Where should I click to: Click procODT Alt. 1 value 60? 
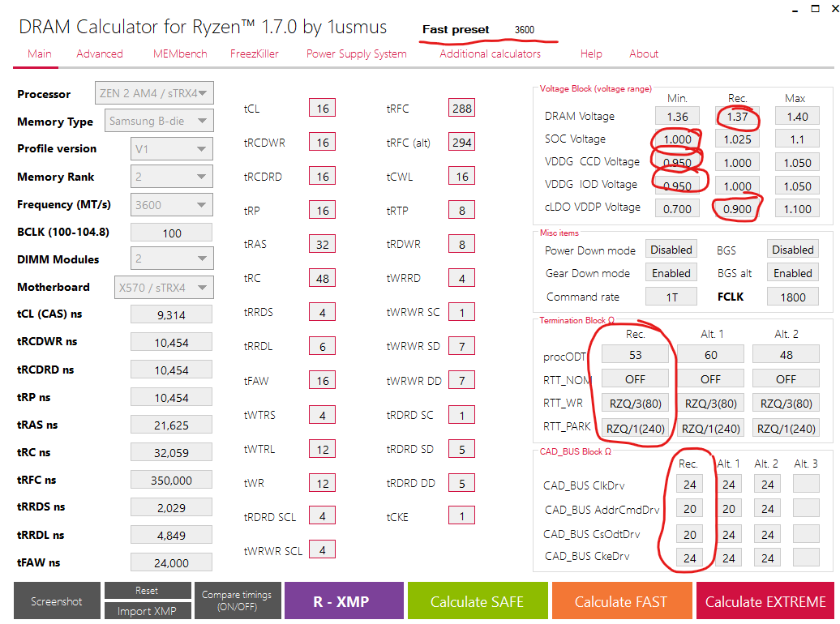pos(711,355)
